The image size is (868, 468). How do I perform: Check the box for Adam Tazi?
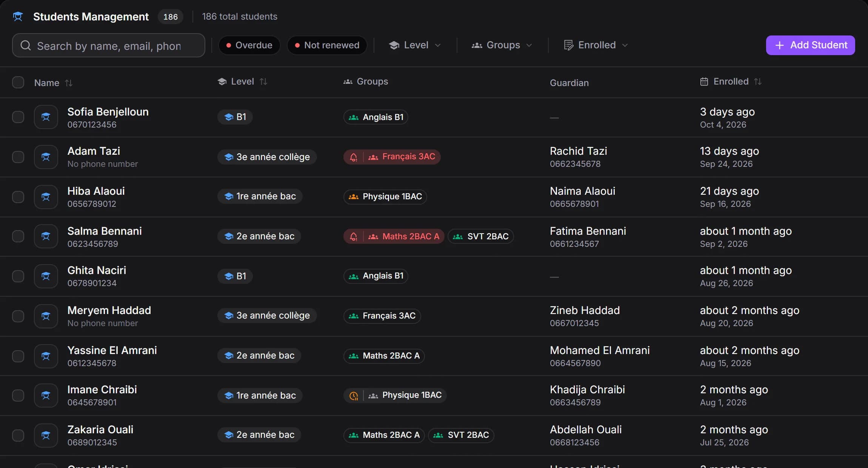pyautogui.click(x=18, y=157)
